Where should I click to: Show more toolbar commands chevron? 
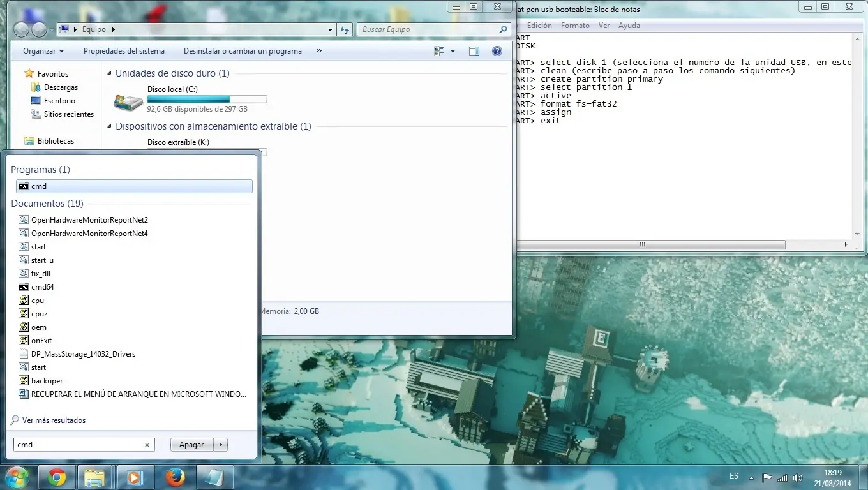click(x=319, y=51)
